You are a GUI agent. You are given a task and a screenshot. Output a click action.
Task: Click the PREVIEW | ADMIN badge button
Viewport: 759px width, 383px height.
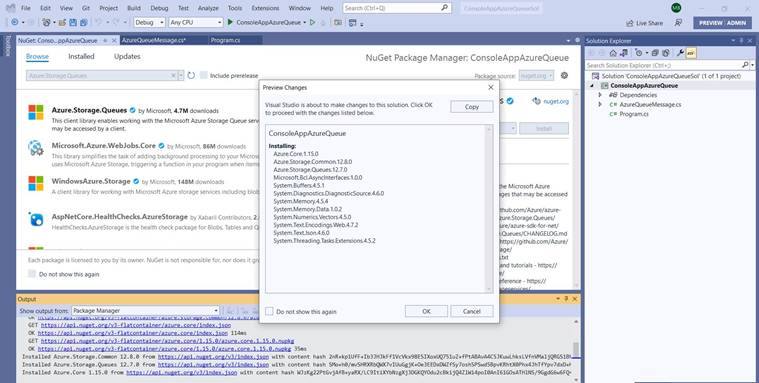click(722, 23)
